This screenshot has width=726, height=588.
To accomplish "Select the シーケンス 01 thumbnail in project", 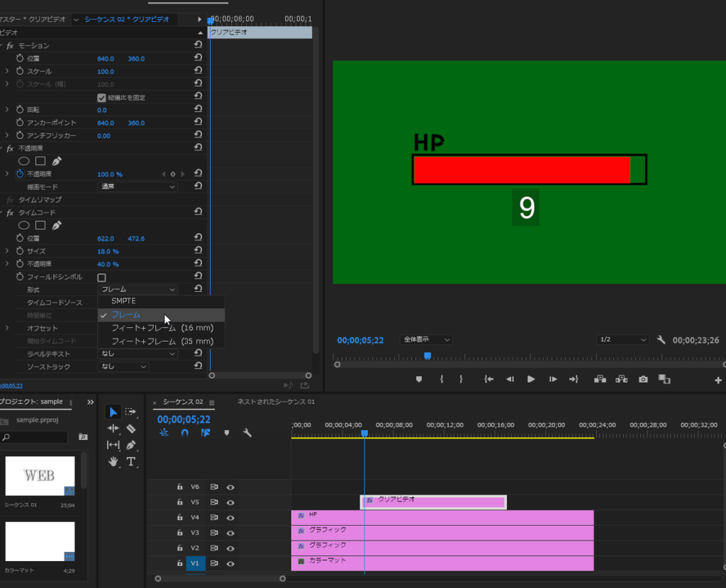I will [x=40, y=476].
